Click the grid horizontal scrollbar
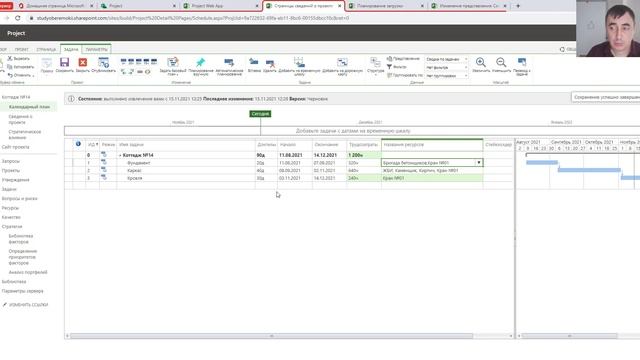Image resolution: width=640 pixels, height=360 pixels. 271,336
